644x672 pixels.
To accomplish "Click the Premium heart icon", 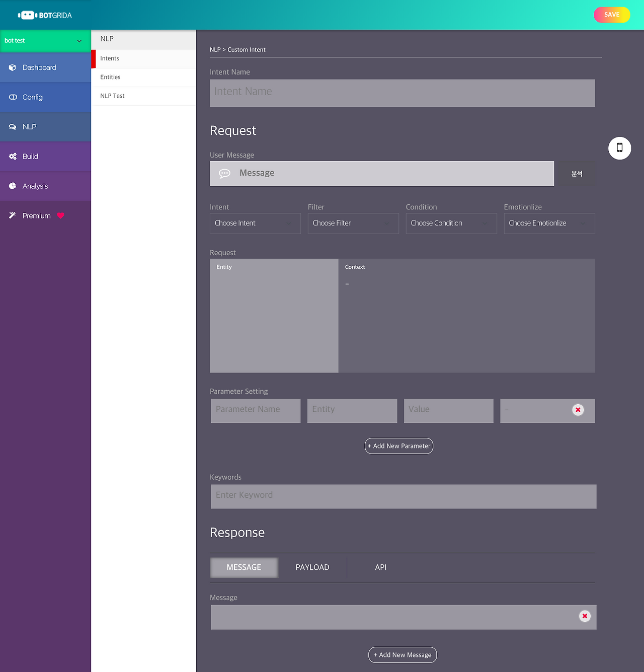I will click(x=60, y=215).
